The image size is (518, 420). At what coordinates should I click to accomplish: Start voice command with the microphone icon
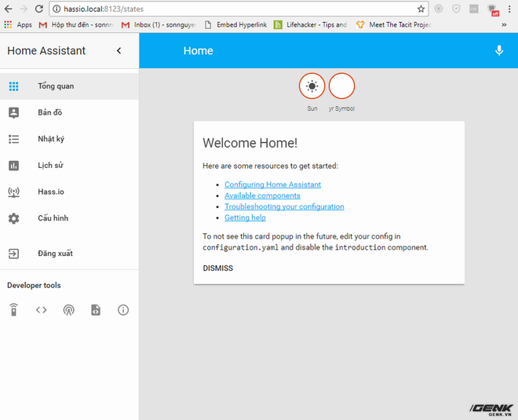[499, 50]
